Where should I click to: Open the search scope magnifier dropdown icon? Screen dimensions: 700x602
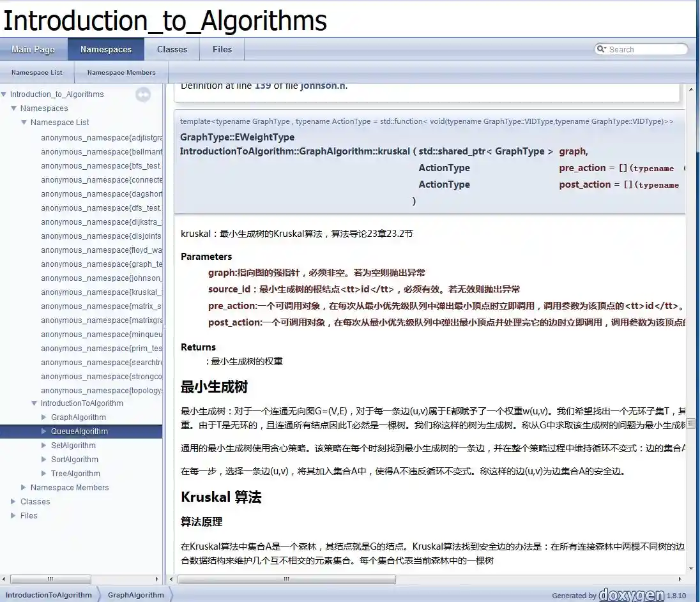pos(601,49)
